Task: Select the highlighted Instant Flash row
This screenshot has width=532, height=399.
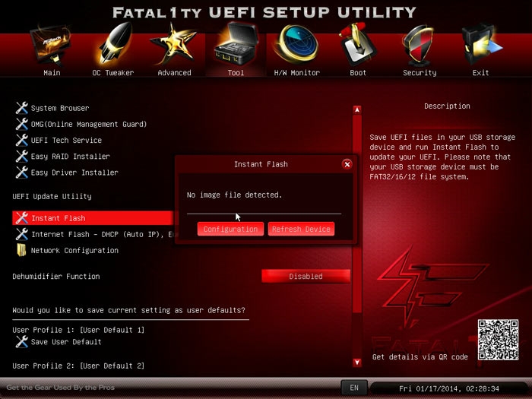Action: pyautogui.click(x=93, y=218)
